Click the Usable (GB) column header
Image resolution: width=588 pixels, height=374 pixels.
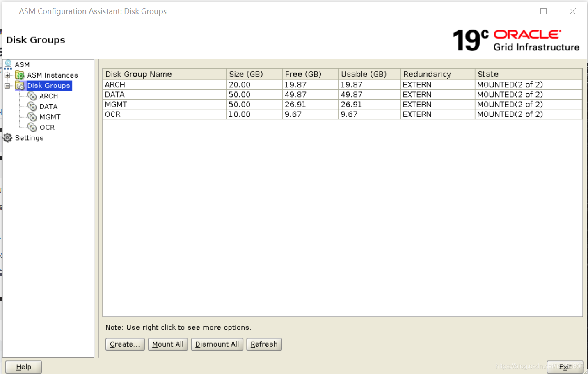click(x=369, y=74)
